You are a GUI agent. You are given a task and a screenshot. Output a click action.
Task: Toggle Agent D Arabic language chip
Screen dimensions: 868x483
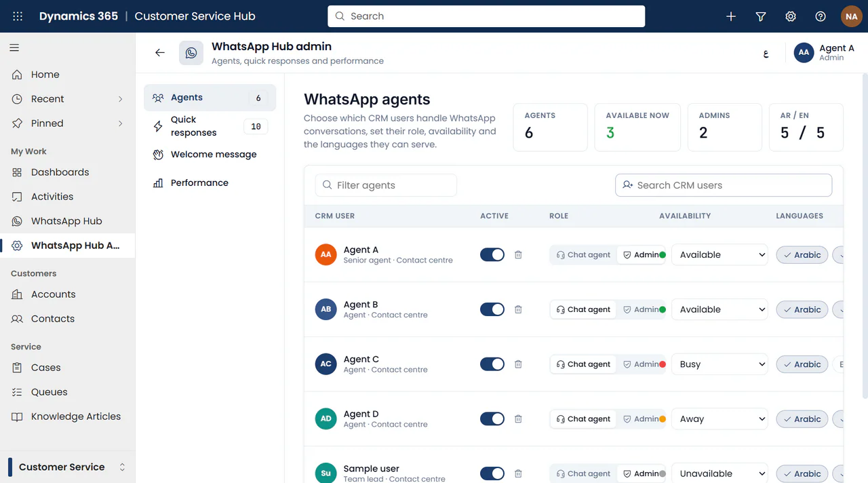point(802,419)
